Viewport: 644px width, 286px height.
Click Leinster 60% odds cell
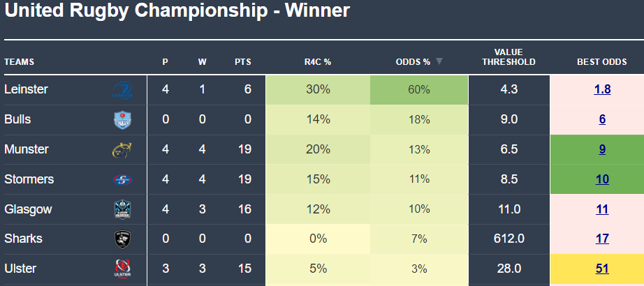click(x=419, y=90)
